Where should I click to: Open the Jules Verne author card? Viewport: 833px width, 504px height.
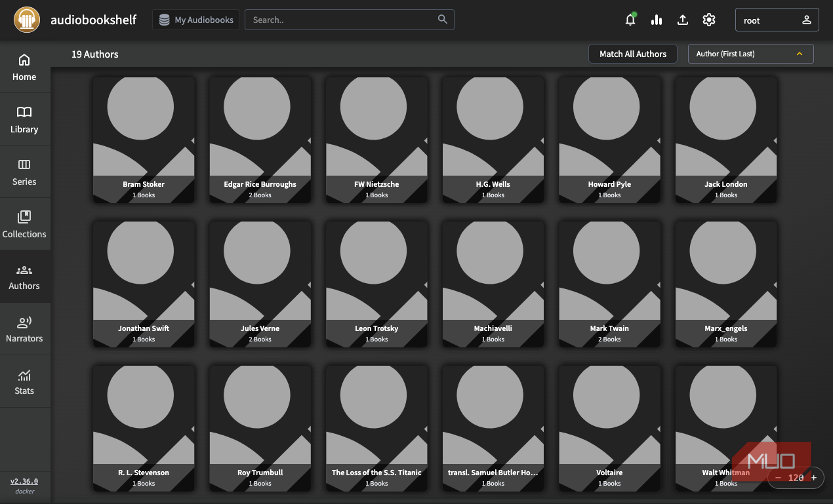click(x=260, y=284)
